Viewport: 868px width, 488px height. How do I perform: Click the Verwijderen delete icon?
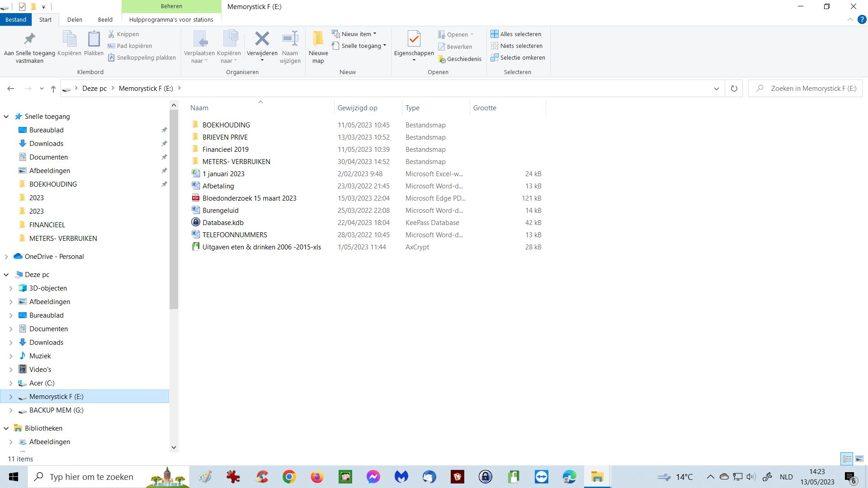click(x=262, y=39)
